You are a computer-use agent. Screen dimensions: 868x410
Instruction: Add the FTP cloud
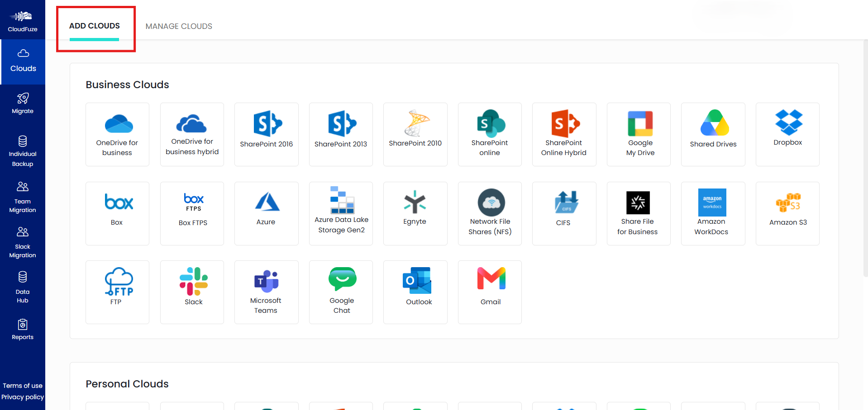[117, 292]
